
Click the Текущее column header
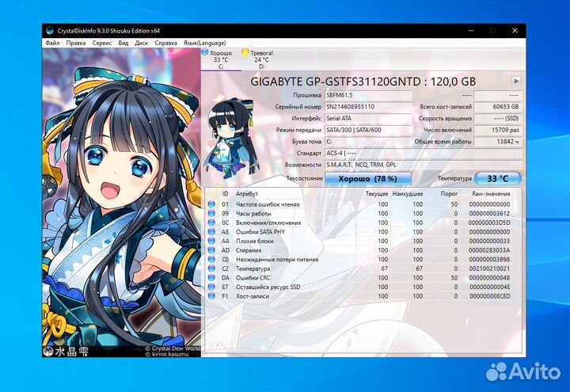[377, 194]
